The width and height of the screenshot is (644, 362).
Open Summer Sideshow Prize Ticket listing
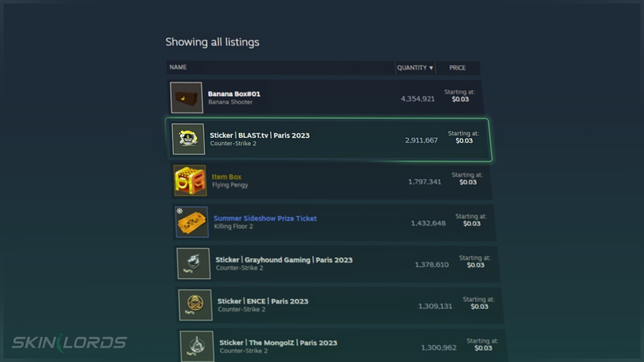(x=265, y=218)
